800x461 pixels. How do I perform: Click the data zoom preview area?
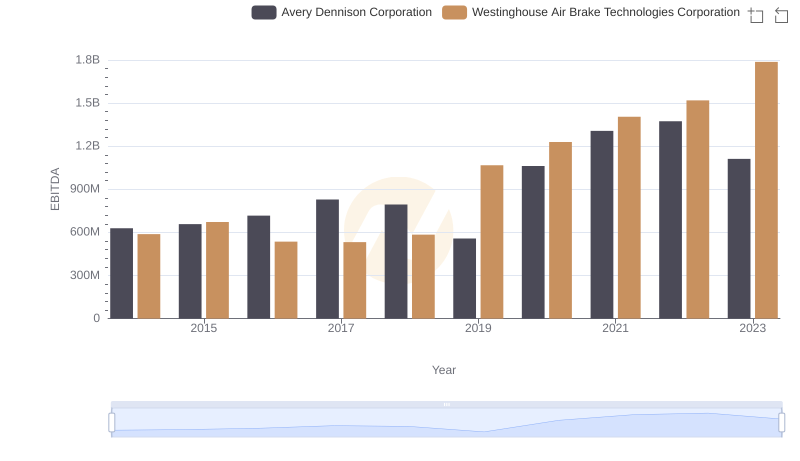[446, 423]
